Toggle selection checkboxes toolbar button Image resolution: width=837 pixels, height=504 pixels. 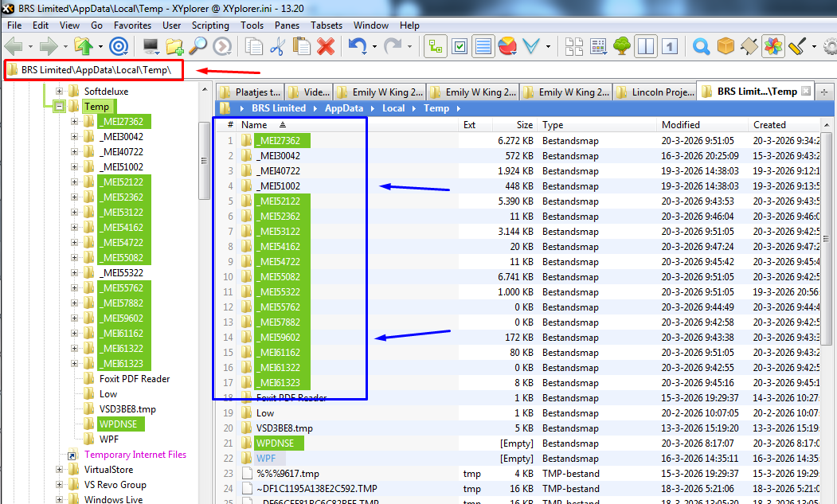pyautogui.click(x=460, y=47)
